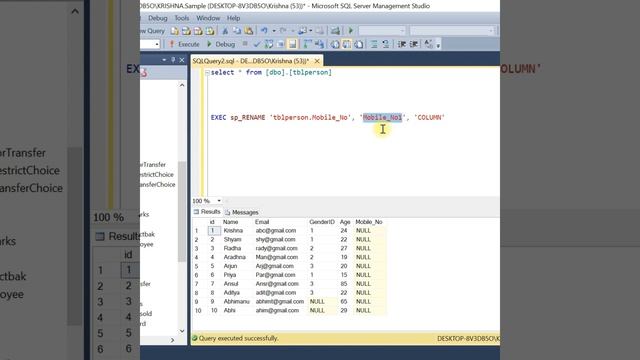
Task: Select the abhimt@gmail.com email cell
Action: coord(280,302)
